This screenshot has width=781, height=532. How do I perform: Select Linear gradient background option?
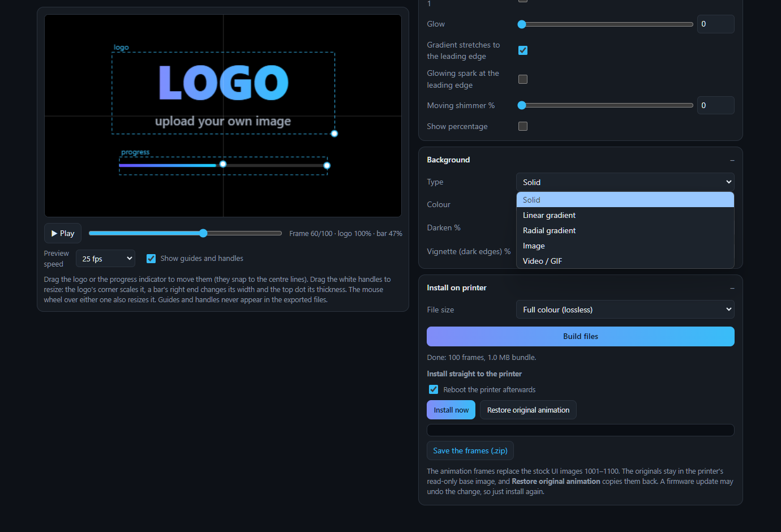[x=625, y=215]
